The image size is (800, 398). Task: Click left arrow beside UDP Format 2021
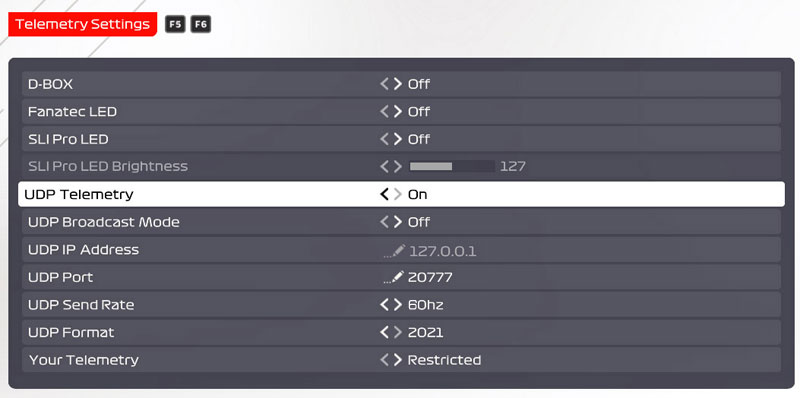[x=384, y=332]
